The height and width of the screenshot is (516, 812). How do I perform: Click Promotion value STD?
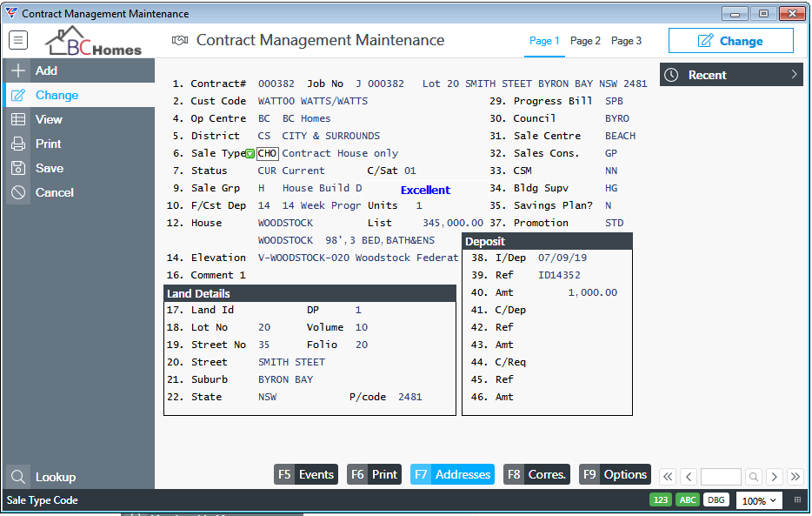pyautogui.click(x=614, y=223)
